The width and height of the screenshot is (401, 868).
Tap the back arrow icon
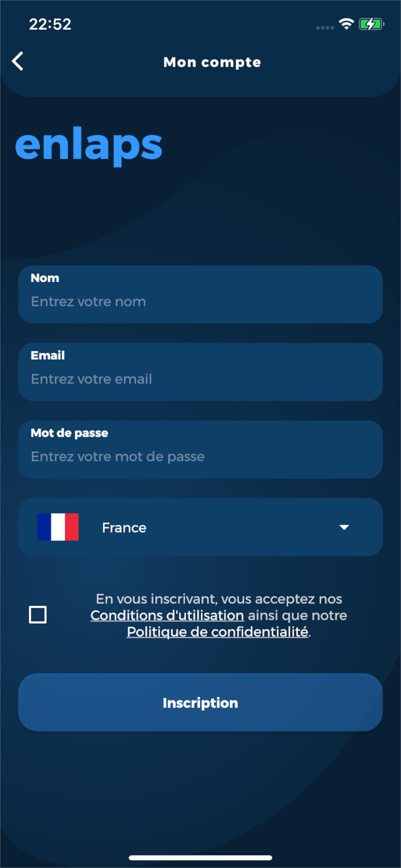(x=17, y=61)
